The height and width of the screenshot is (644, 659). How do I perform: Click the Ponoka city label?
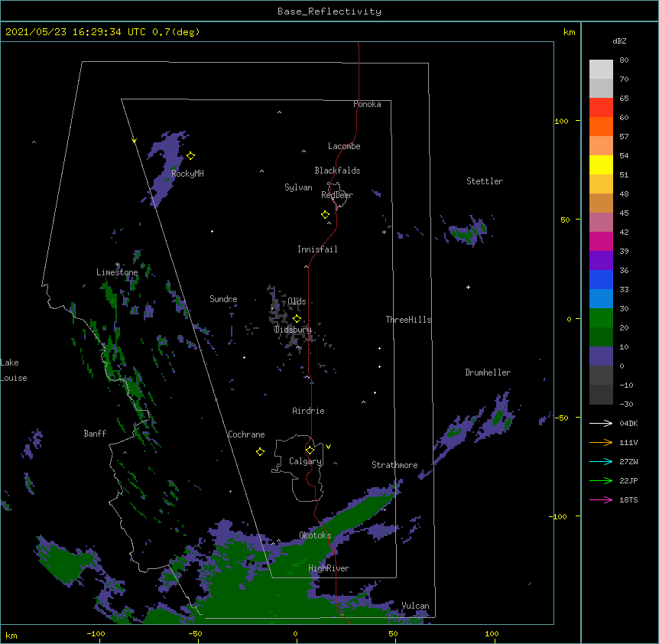click(x=367, y=104)
